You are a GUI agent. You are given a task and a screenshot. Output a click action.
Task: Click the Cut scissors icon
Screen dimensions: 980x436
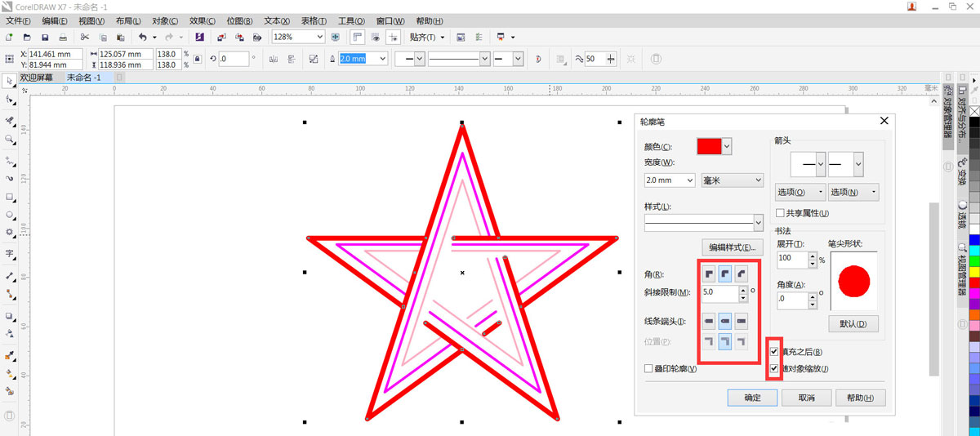(x=84, y=38)
